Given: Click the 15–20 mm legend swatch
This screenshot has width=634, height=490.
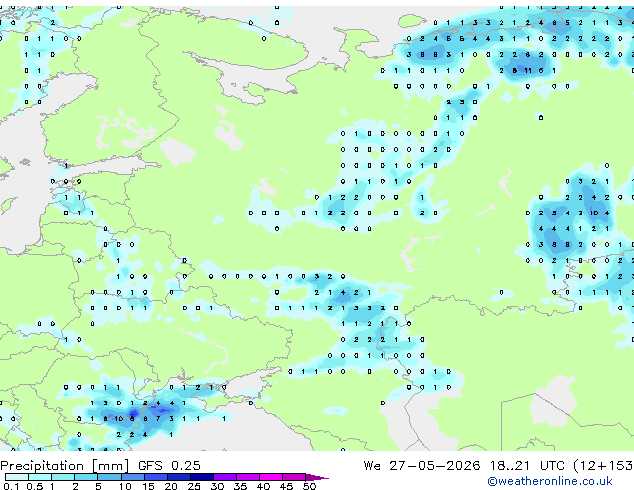Looking at the screenshot, I should coord(156,477).
